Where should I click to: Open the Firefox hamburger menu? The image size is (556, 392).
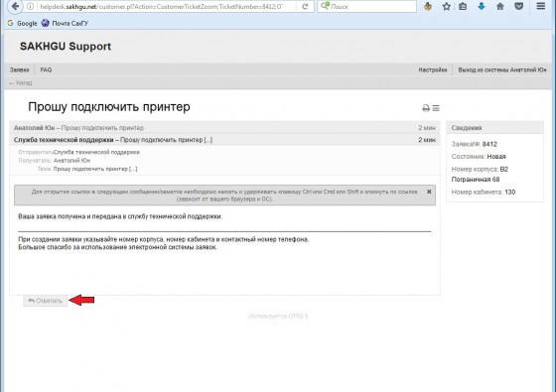tap(541, 6)
